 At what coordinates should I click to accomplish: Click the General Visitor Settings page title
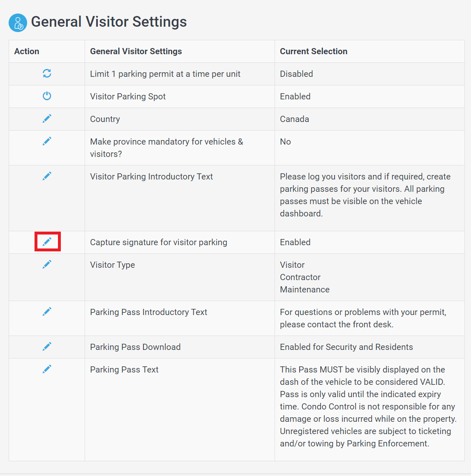109,22
